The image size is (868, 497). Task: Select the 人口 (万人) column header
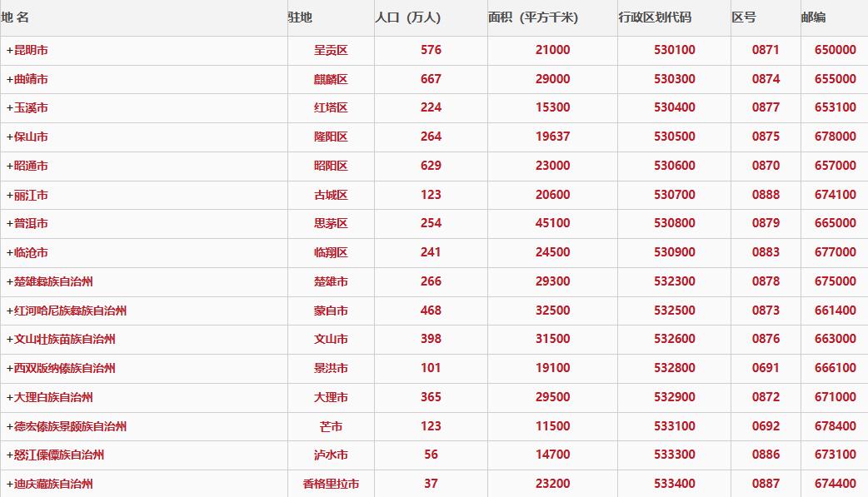point(408,17)
